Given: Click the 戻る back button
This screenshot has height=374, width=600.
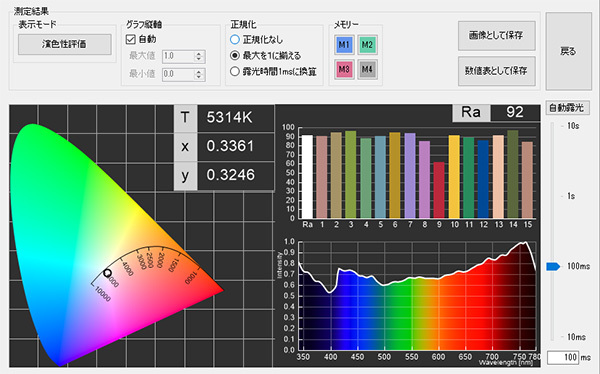Looking at the screenshot, I should (x=568, y=51).
